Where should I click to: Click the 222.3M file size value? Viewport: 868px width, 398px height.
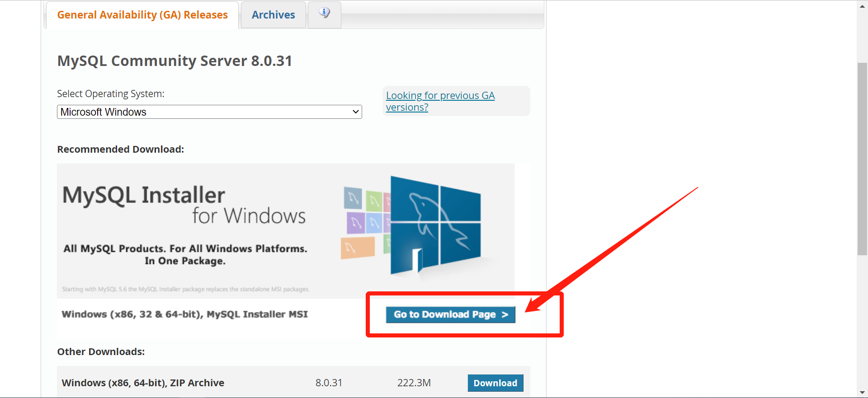tap(414, 383)
